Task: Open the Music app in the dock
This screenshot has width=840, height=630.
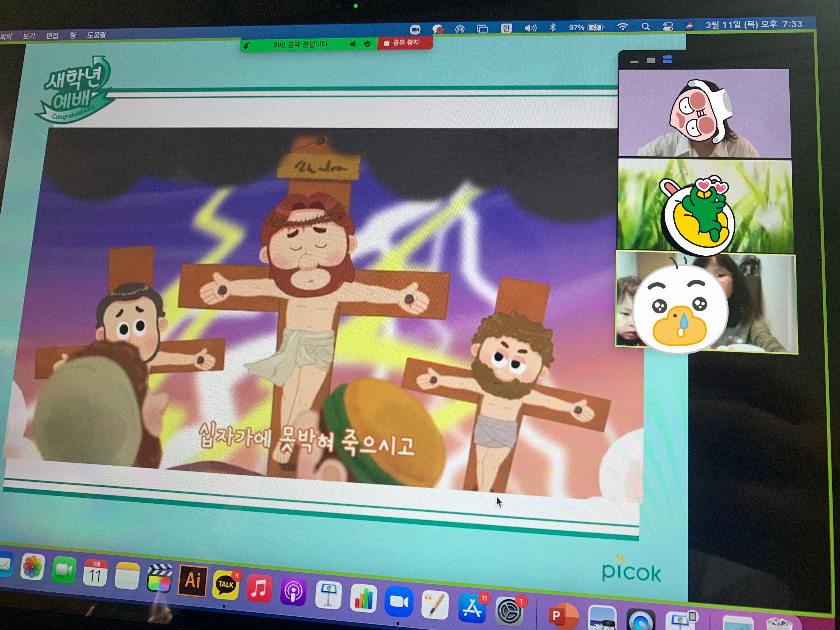Action: (x=259, y=589)
